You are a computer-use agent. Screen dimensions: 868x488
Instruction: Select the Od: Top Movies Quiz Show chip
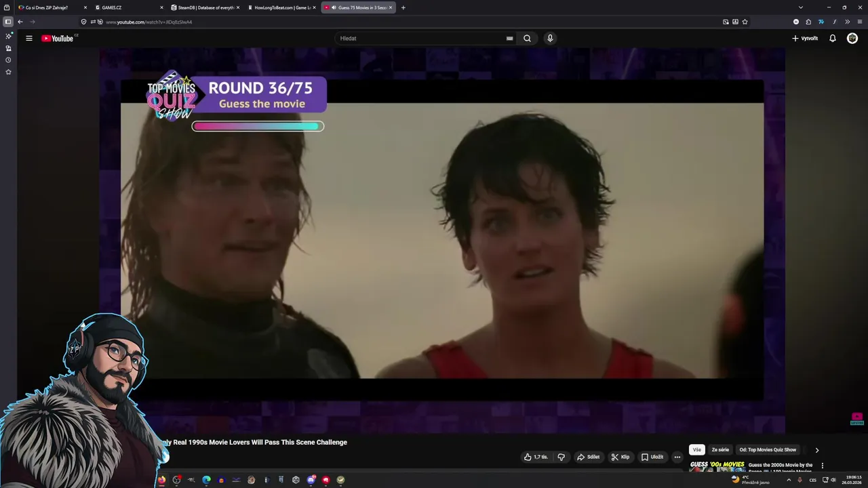click(768, 449)
